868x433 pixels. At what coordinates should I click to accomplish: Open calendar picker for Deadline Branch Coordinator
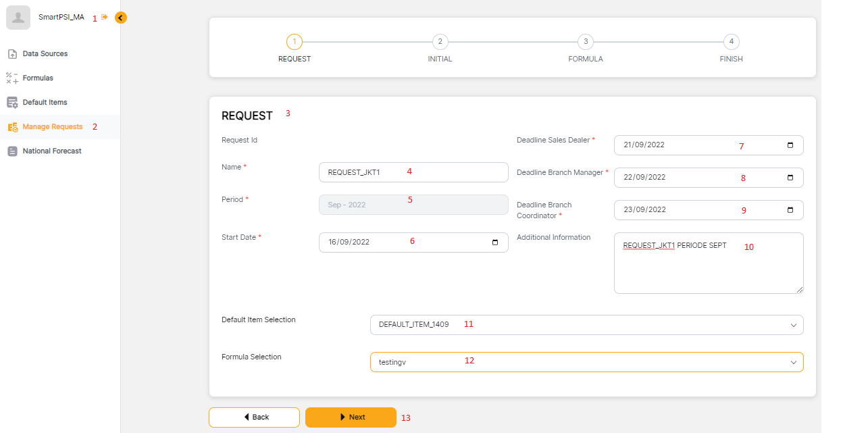(790, 210)
